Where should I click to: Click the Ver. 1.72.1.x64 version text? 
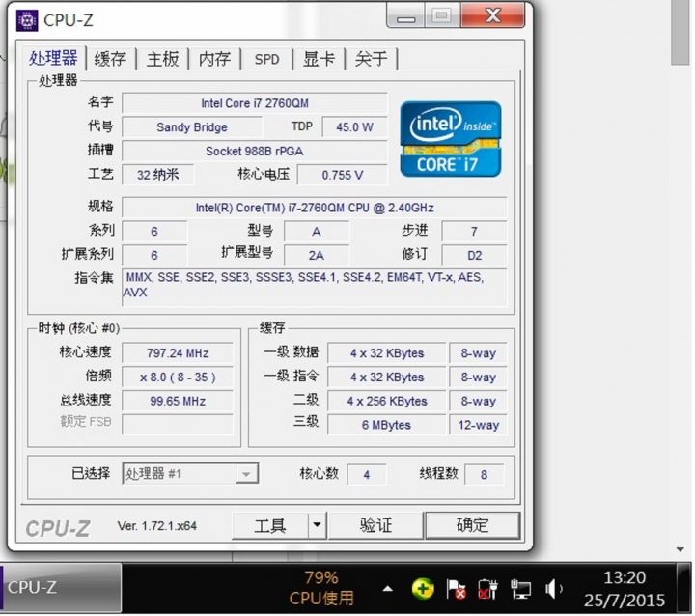click(x=157, y=526)
